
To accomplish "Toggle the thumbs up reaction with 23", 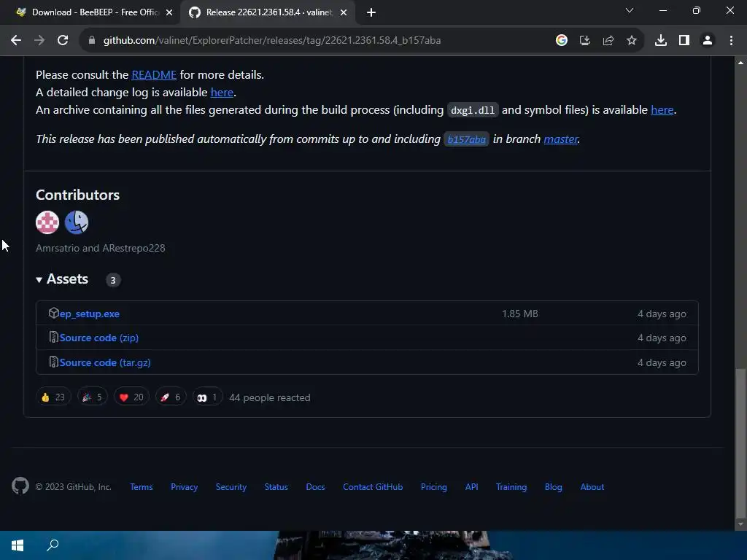I will tap(53, 397).
